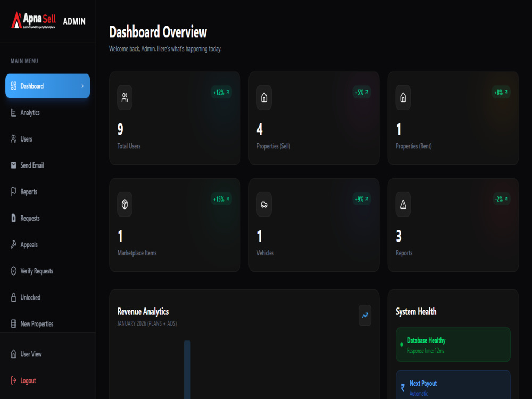532x399 pixels.
Task: Click the Apna Sell logo
Action: pyautogui.click(x=33, y=20)
